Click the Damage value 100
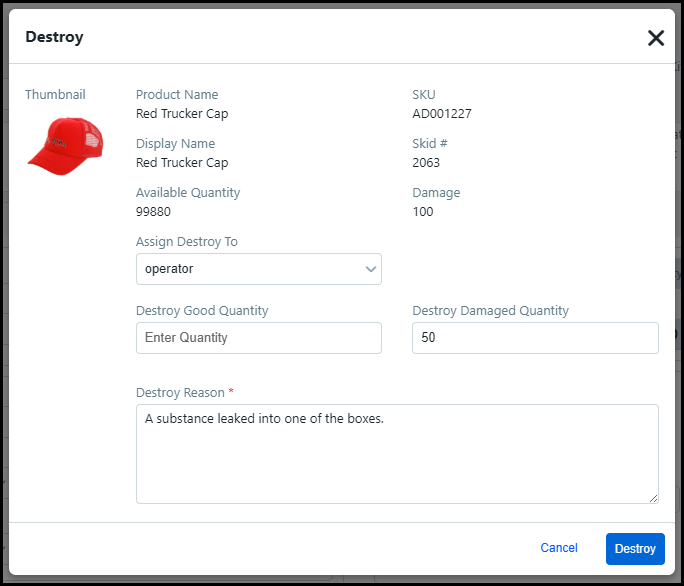The height and width of the screenshot is (586, 684). 423,212
